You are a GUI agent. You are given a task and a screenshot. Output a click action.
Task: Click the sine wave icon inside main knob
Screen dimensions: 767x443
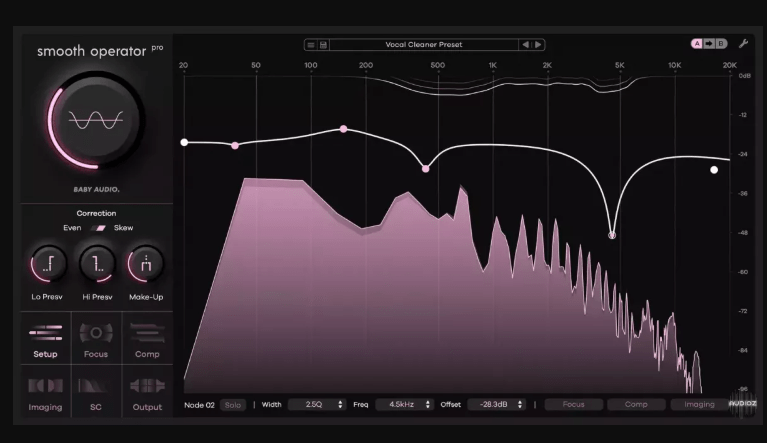[96, 120]
